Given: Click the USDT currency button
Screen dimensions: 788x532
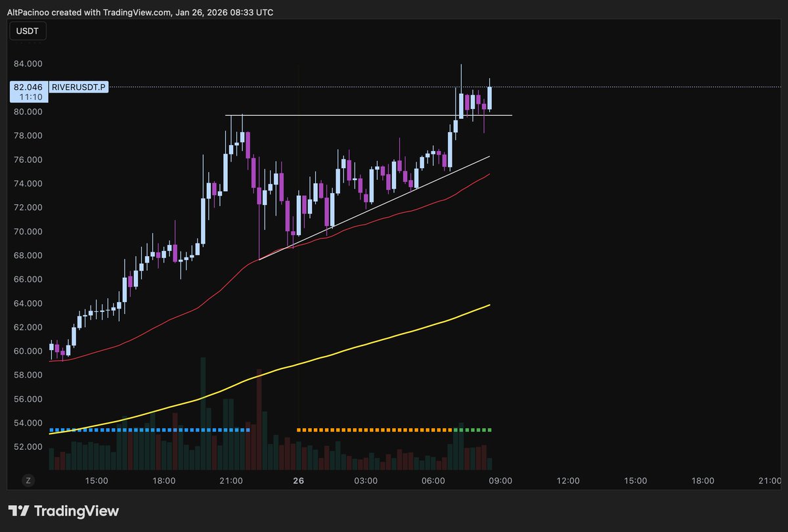Looking at the screenshot, I should tap(29, 30).
